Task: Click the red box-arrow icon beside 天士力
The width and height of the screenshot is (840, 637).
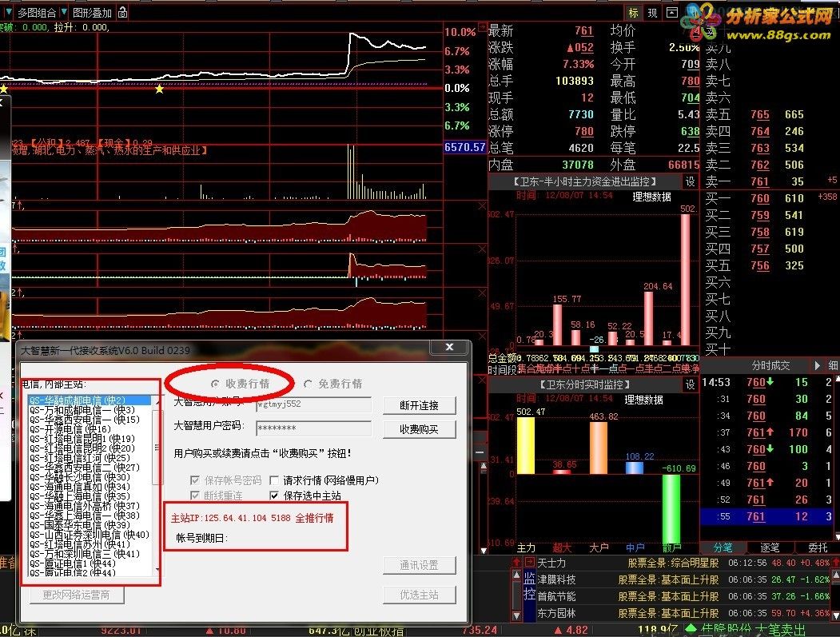Action: tap(529, 562)
